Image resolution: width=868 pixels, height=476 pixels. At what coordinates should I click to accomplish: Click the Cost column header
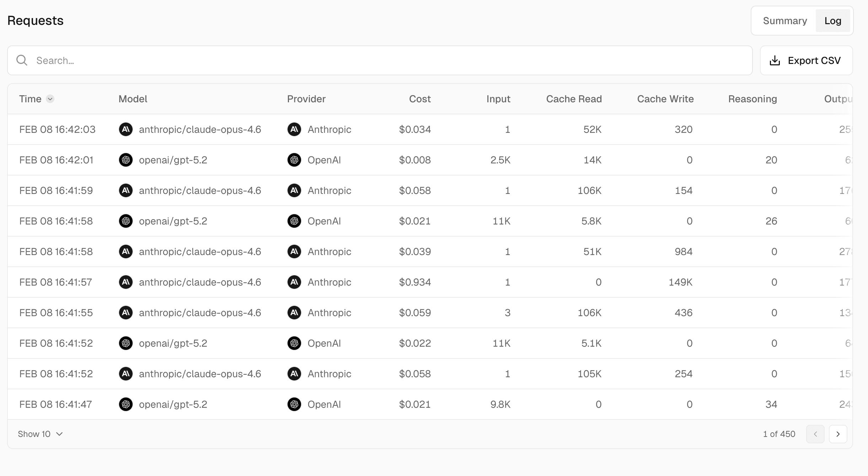(x=419, y=99)
